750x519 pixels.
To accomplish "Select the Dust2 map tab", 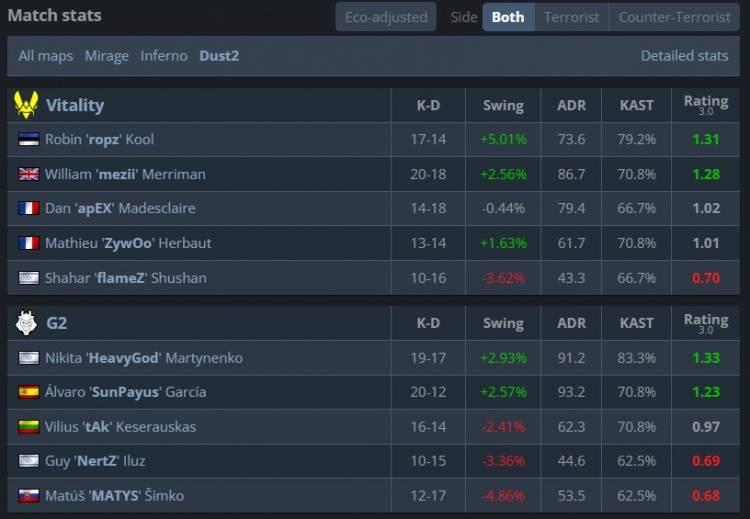I will tap(220, 56).
